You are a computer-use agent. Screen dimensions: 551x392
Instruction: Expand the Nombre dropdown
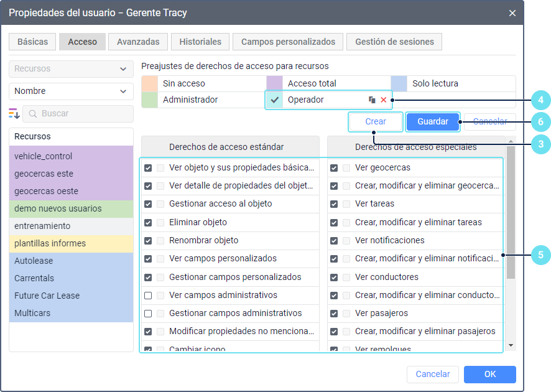tap(71, 91)
